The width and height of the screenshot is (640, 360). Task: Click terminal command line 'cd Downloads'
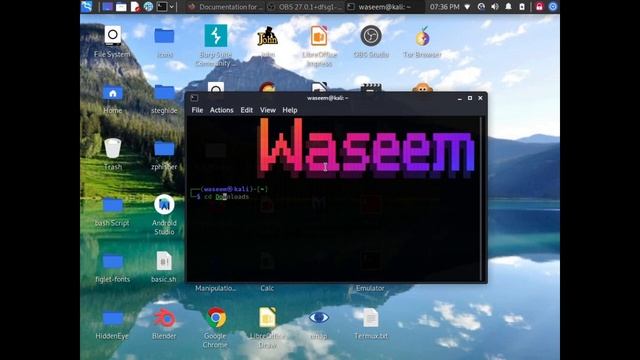coord(227,197)
